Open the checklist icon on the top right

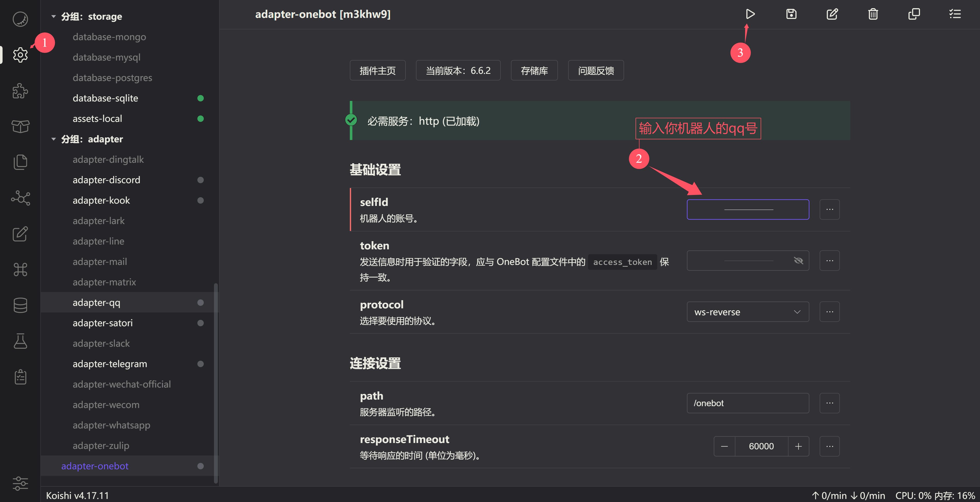pos(955,14)
